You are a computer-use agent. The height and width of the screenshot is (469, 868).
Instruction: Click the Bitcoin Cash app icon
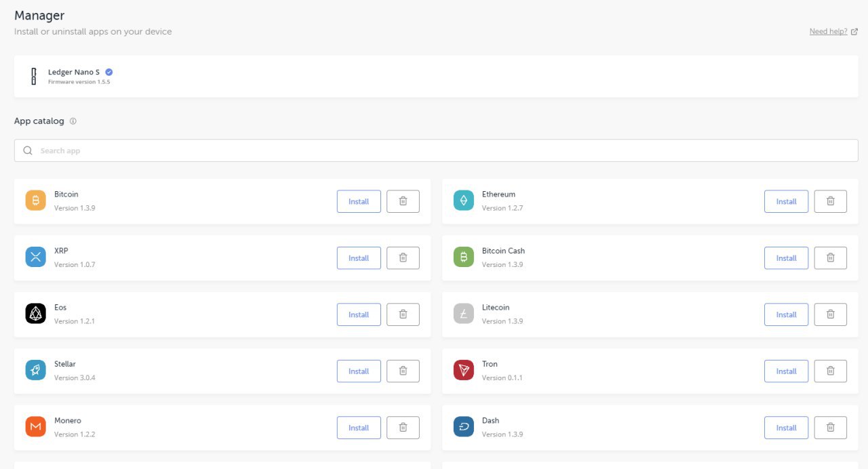click(464, 258)
